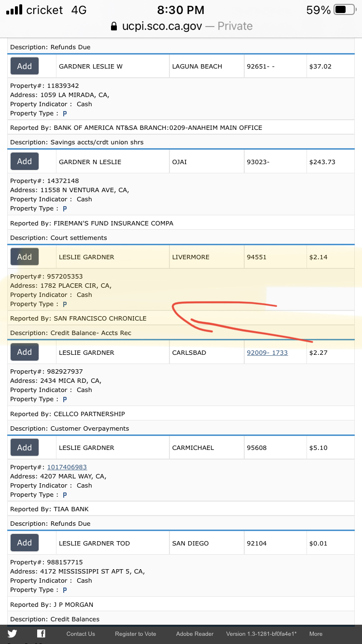
Task: Click Add button for GARDNER LESLIE W
Action: [x=25, y=66]
